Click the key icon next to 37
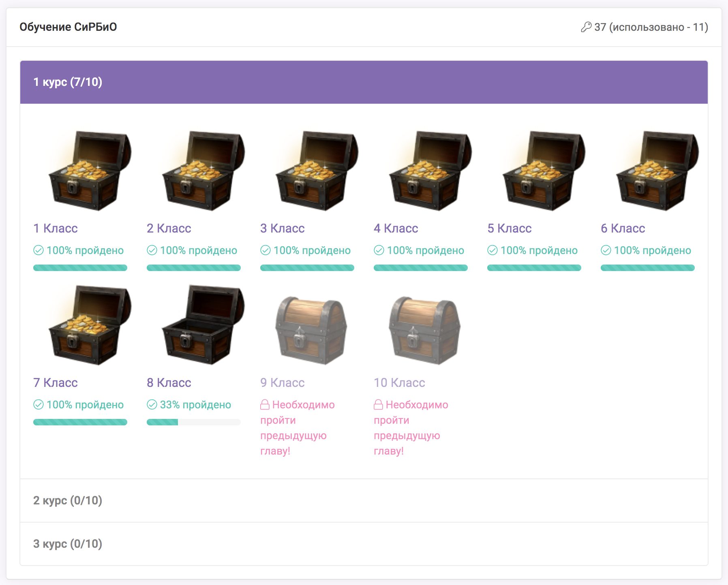Screen dimensions: 728x585 586,27
